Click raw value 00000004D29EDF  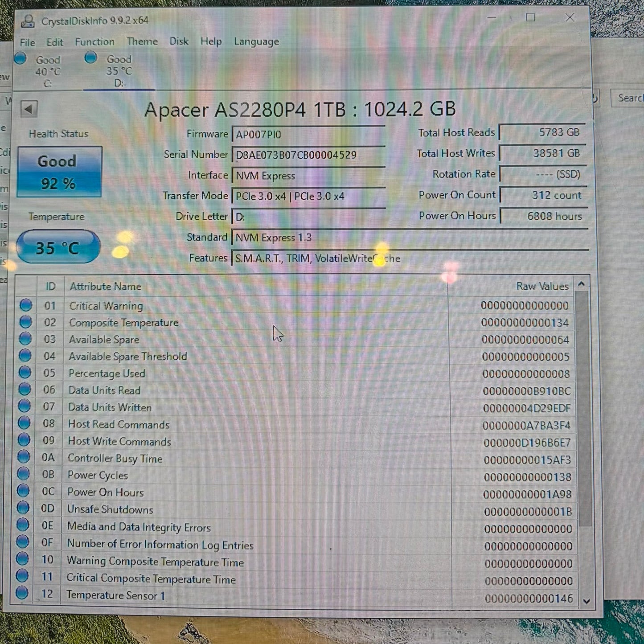pos(526,408)
